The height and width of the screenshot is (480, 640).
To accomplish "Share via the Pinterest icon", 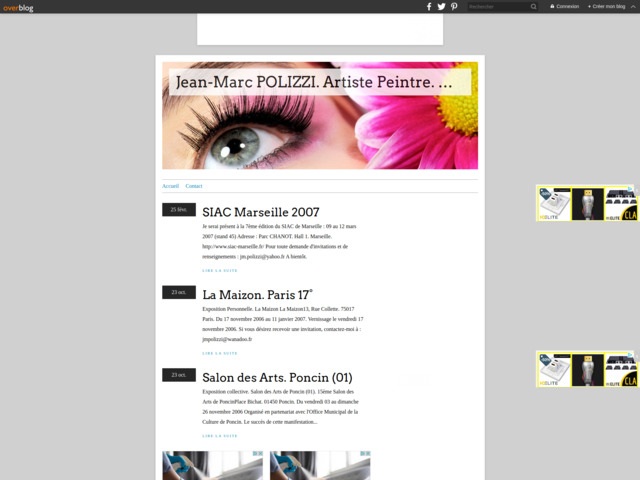I will 454,7.
